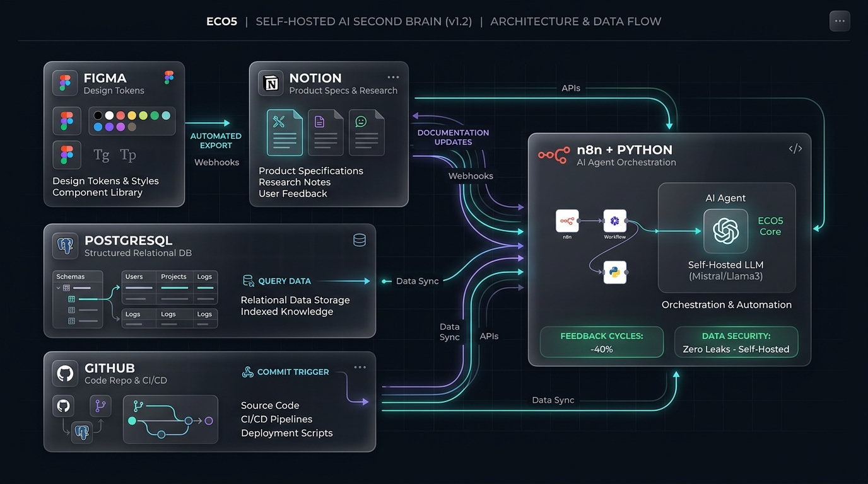Click the database cylinder icon in the PostgreSQL card
Viewport: 868px width, 484px height.
[x=360, y=240]
